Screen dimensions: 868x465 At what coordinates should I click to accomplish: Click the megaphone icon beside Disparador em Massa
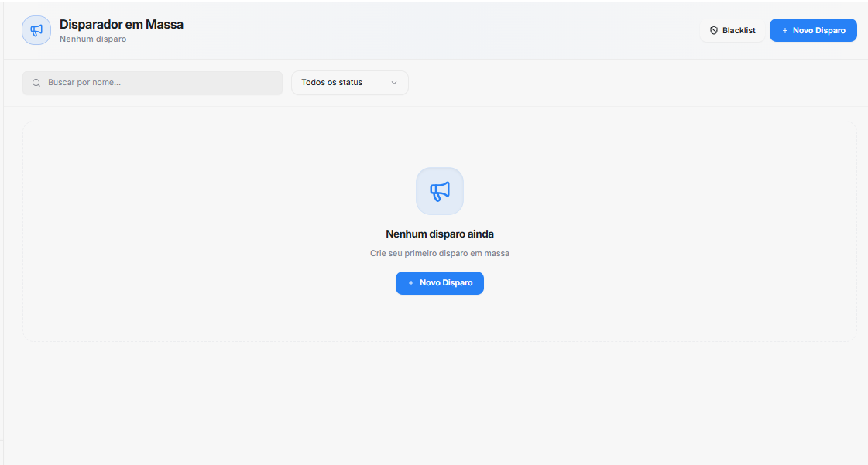tap(36, 30)
